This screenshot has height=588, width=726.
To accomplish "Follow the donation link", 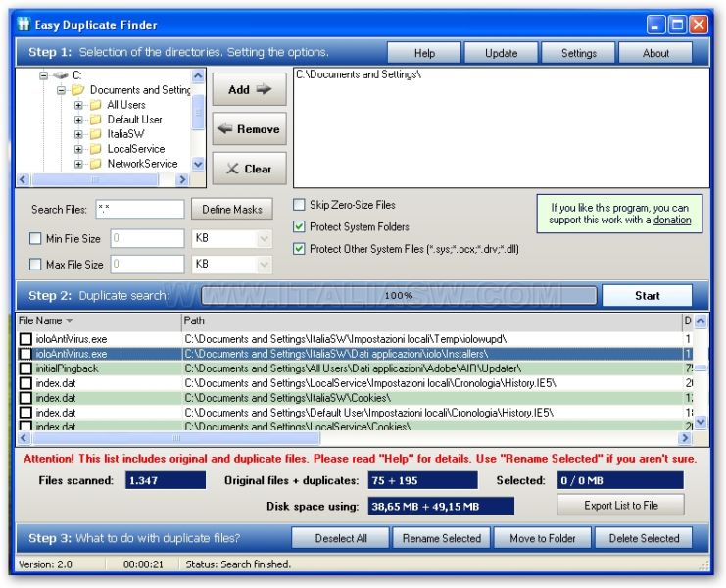I will click(x=672, y=220).
